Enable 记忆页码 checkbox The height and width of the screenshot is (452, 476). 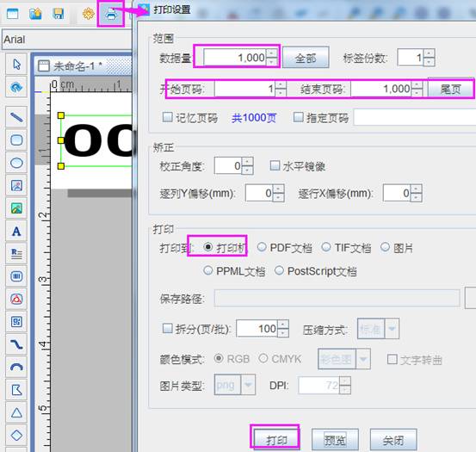click(168, 117)
